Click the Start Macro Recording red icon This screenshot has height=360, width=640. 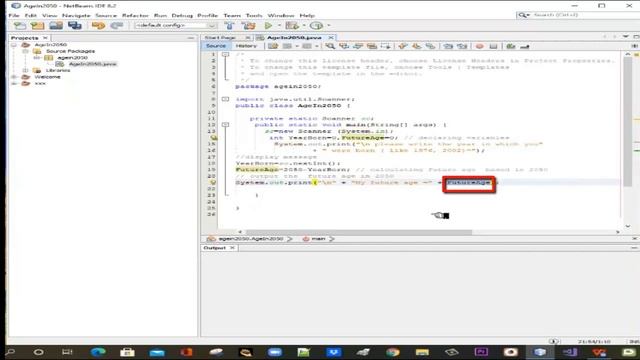(x=480, y=46)
